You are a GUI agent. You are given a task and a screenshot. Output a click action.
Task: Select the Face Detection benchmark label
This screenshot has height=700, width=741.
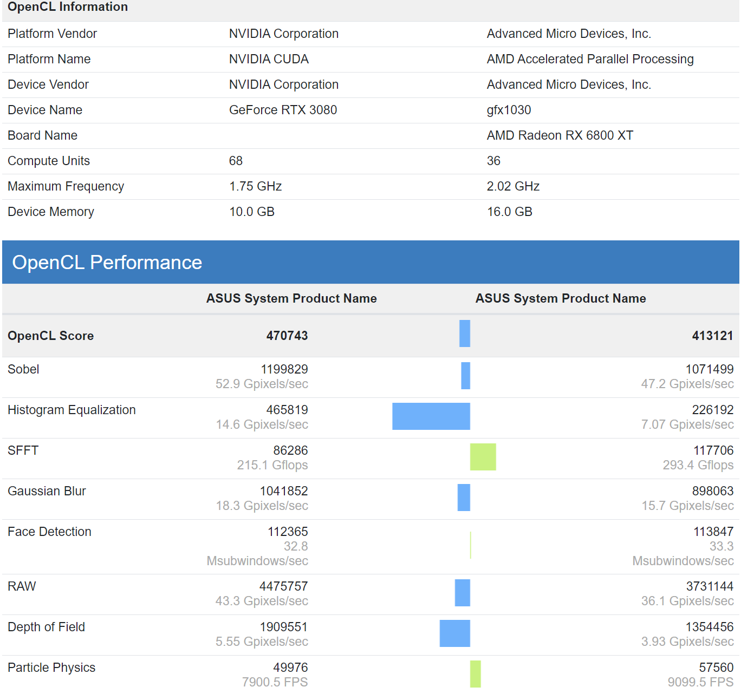49,532
